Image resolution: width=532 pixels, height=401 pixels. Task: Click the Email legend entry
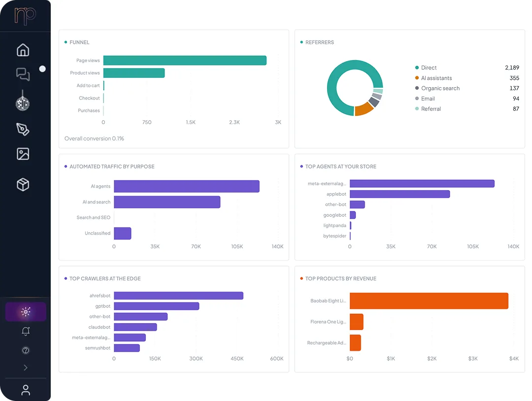pos(428,99)
